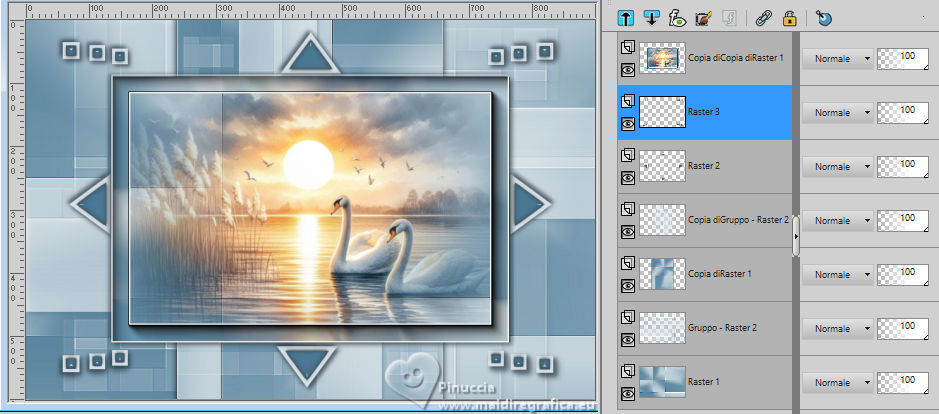Select layer name Raster 1
939x414 pixels.
click(704, 382)
